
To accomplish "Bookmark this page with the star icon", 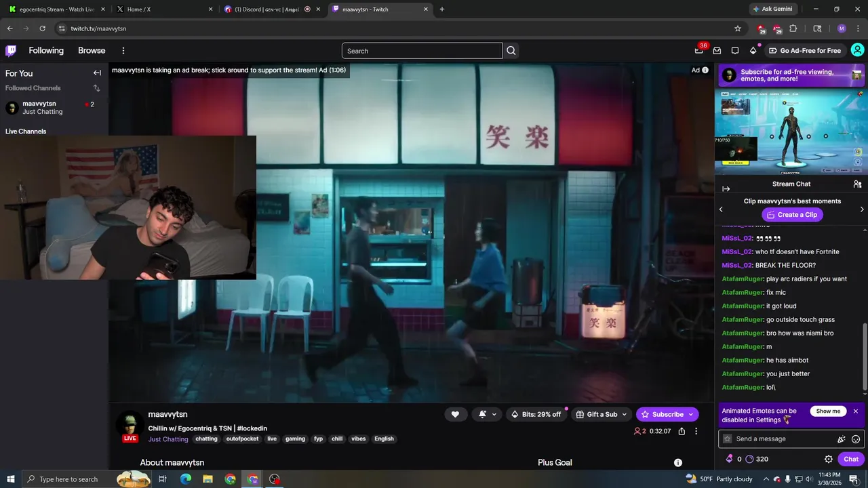I will pos(738,28).
